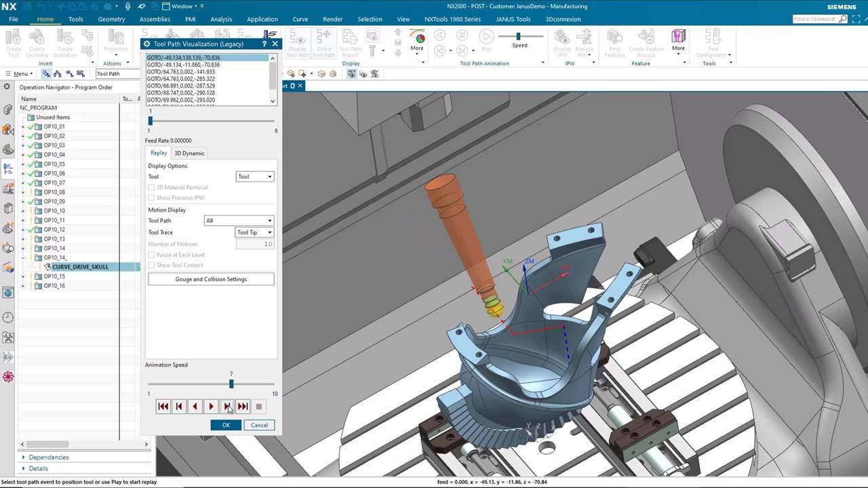Click the Tool Path Report icon
Image resolution: width=868 pixels, height=488 pixels.
point(350,42)
